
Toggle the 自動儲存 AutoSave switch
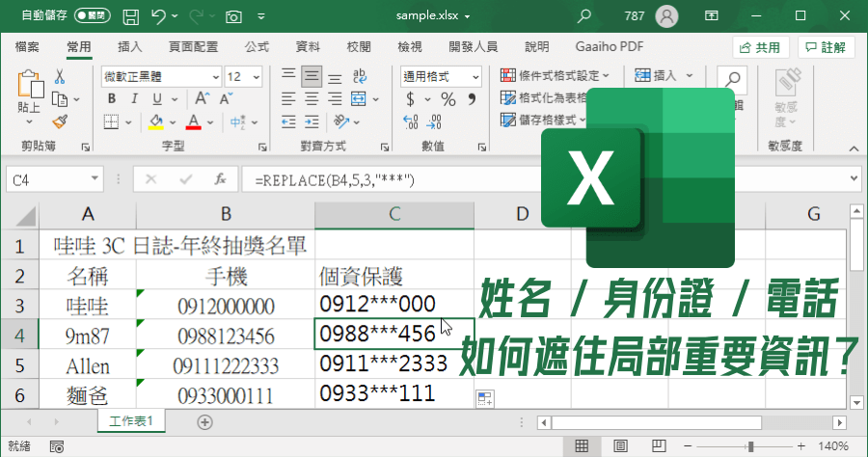tap(93, 15)
